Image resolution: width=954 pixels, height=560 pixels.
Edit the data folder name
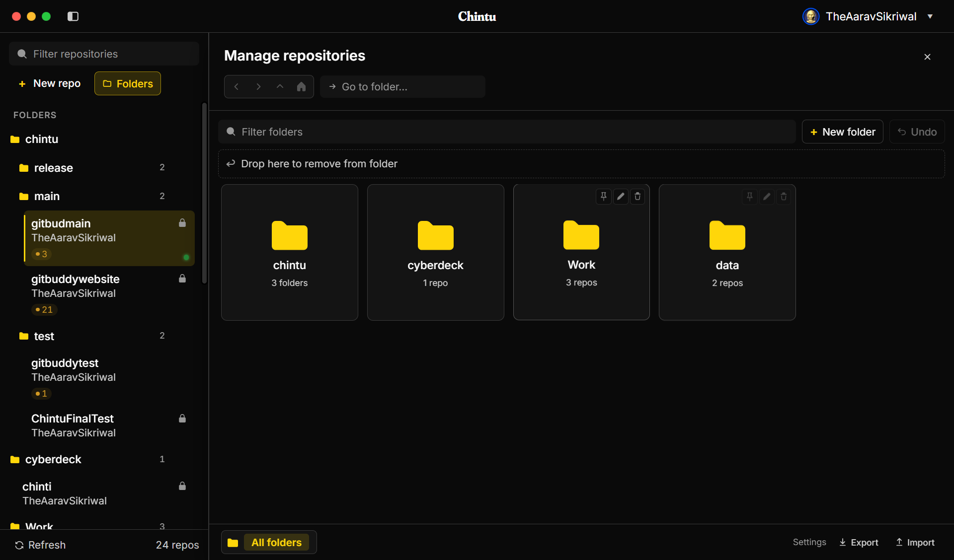(x=767, y=197)
